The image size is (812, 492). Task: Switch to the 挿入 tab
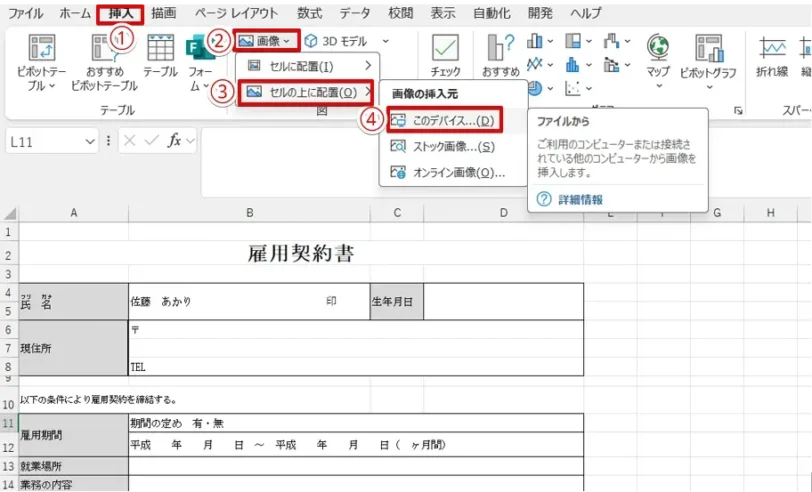coord(121,13)
